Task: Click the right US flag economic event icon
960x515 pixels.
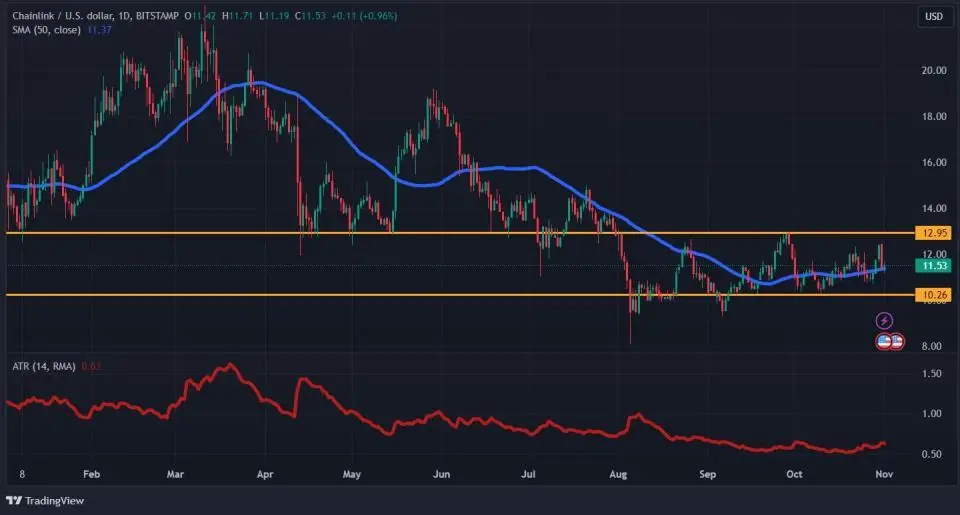Action: [897, 341]
